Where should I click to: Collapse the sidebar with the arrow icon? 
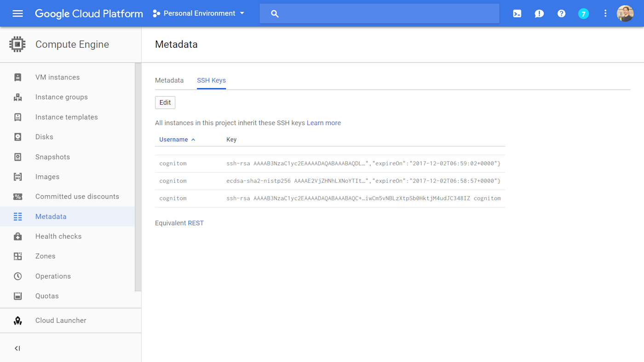(17, 348)
